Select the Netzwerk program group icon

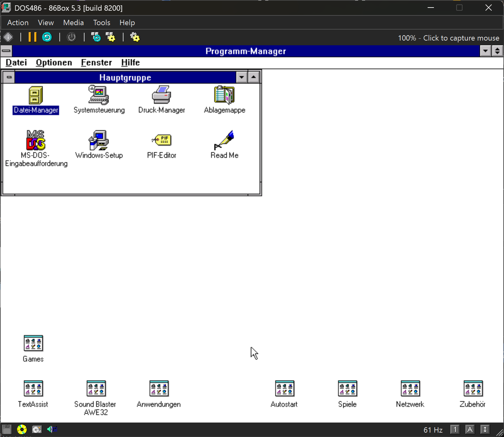(x=410, y=388)
